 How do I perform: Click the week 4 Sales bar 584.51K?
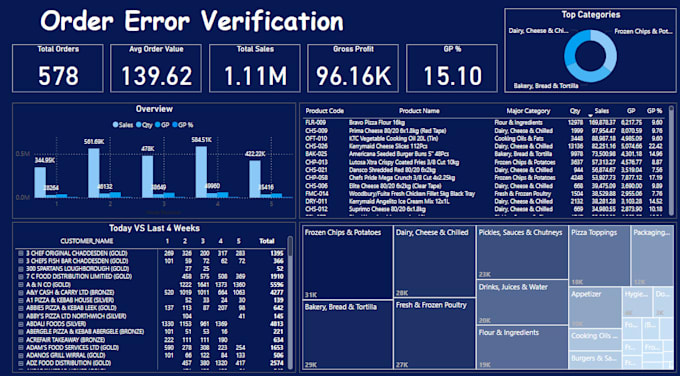point(201,172)
